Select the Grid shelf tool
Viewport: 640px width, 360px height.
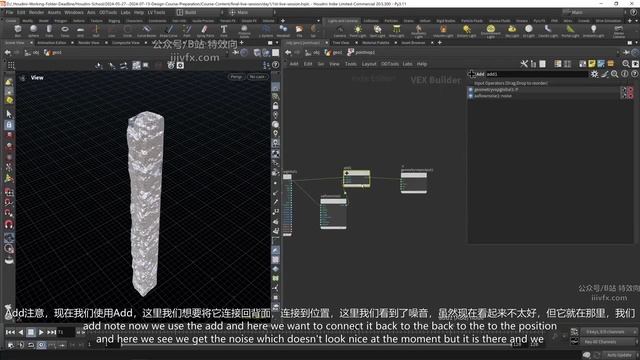point(80,31)
